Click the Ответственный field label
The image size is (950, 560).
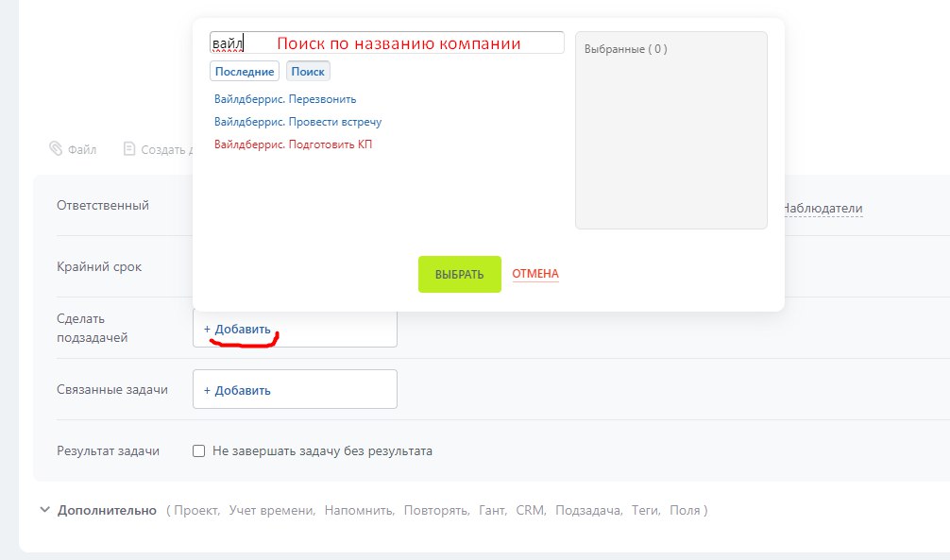tap(102, 206)
